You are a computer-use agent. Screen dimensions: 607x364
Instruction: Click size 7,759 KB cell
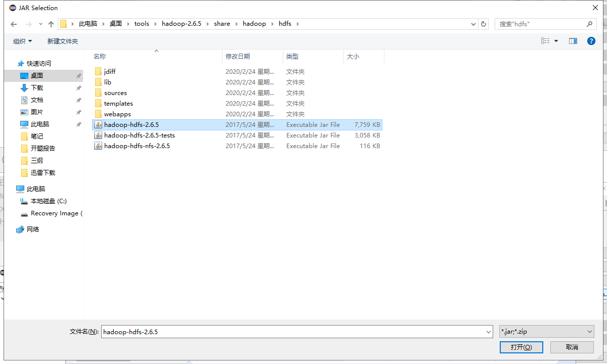point(367,124)
